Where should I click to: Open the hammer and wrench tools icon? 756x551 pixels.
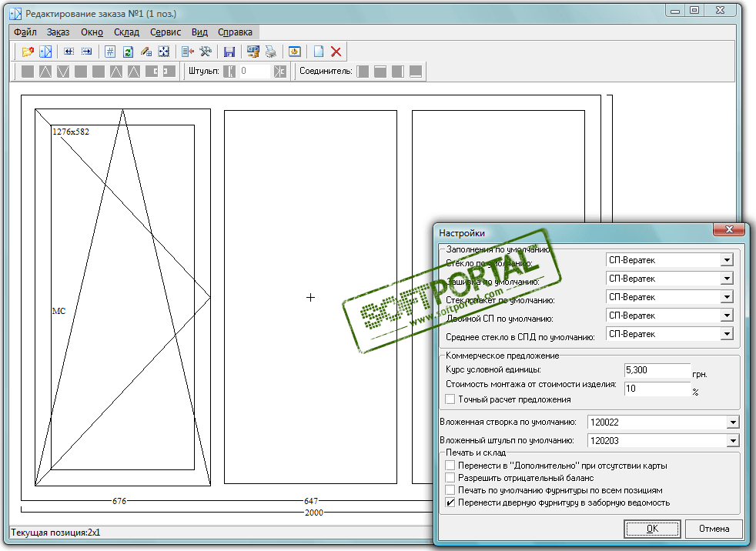[206, 51]
